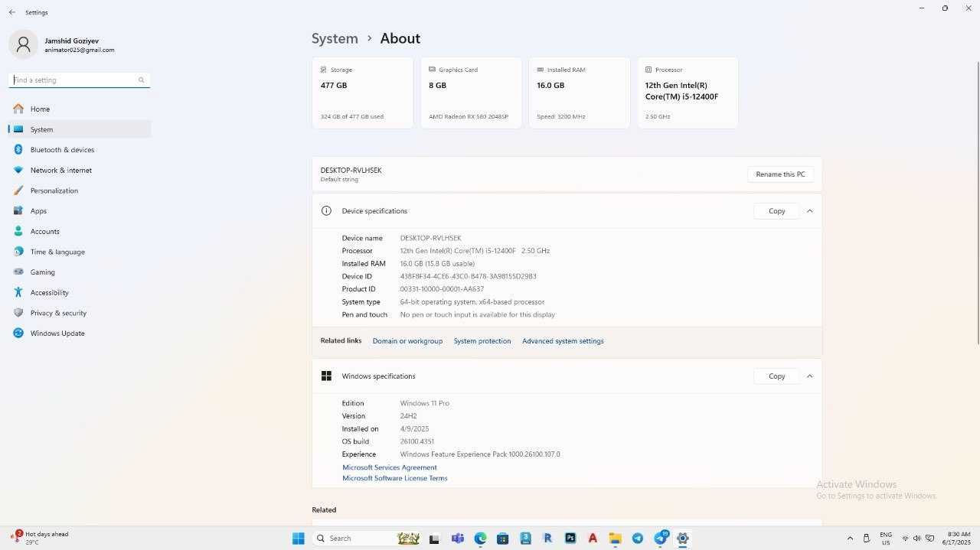Click the Edition value Windows 11 Pro
This screenshot has height=550, width=980.
[x=424, y=403]
